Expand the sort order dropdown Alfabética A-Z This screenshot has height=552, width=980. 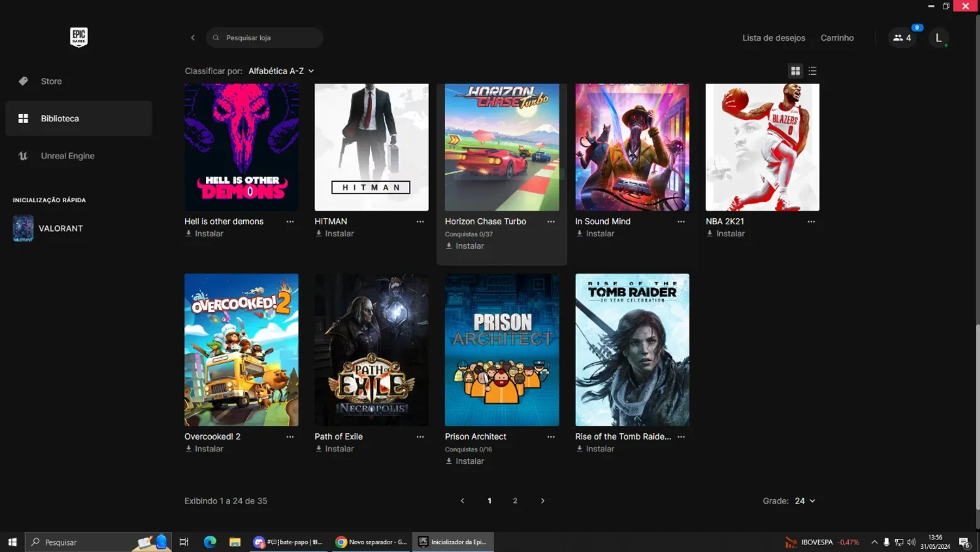click(281, 71)
